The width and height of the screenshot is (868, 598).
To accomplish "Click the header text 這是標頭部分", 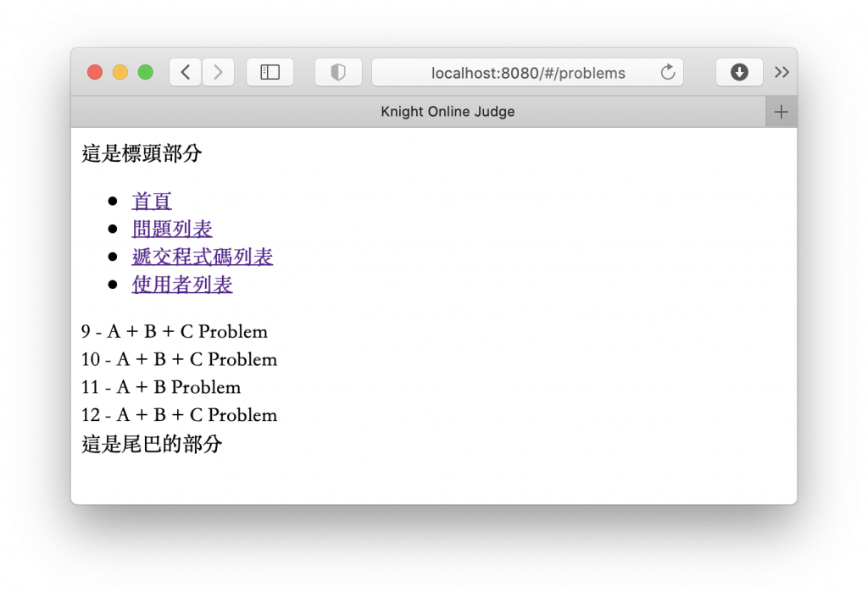I will (x=142, y=153).
